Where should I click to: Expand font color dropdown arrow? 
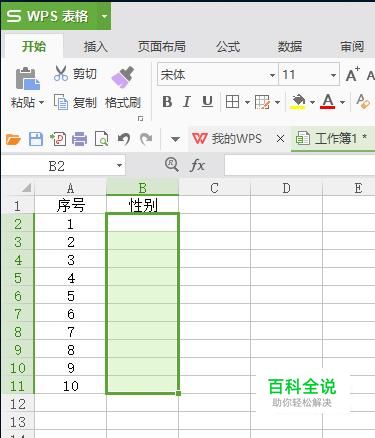pyautogui.click(x=342, y=102)
